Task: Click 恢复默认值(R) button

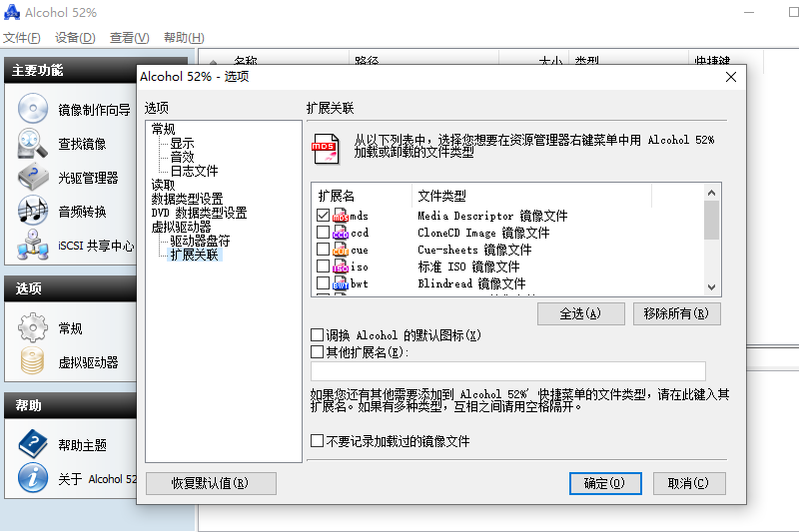Action: pos(211,483)
